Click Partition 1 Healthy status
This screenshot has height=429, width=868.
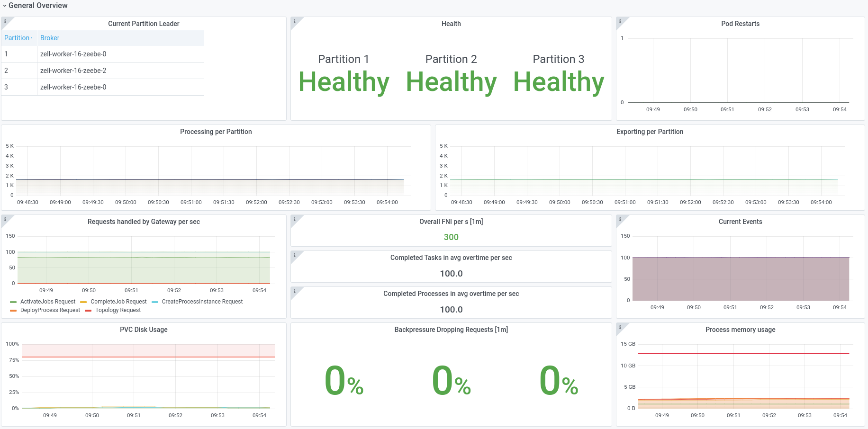[344, 82]
